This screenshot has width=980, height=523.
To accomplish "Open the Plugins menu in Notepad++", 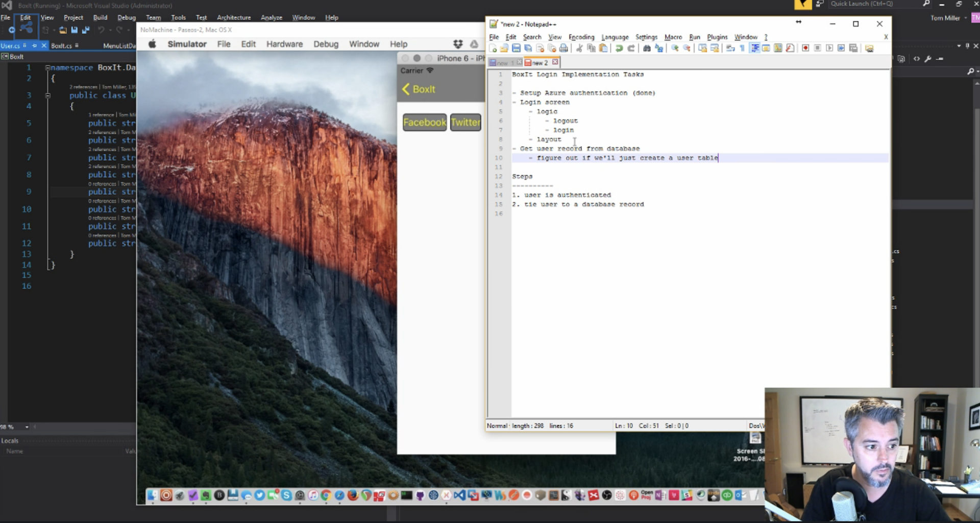I will 717,37.
